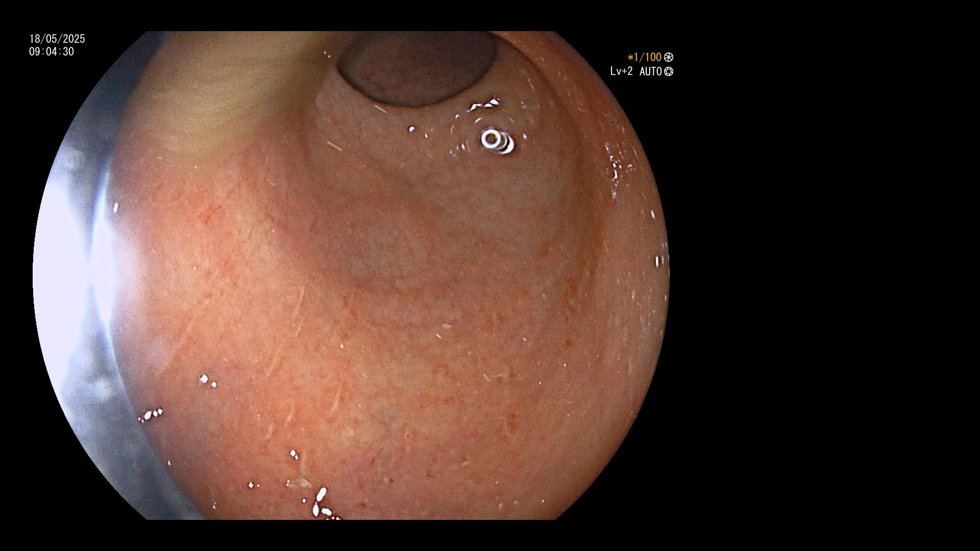The height and width of the screenshot is (551, 980).
Task: Click the timestamp 09:04:30
Action: pyautogui.click(x=52, y=52)
